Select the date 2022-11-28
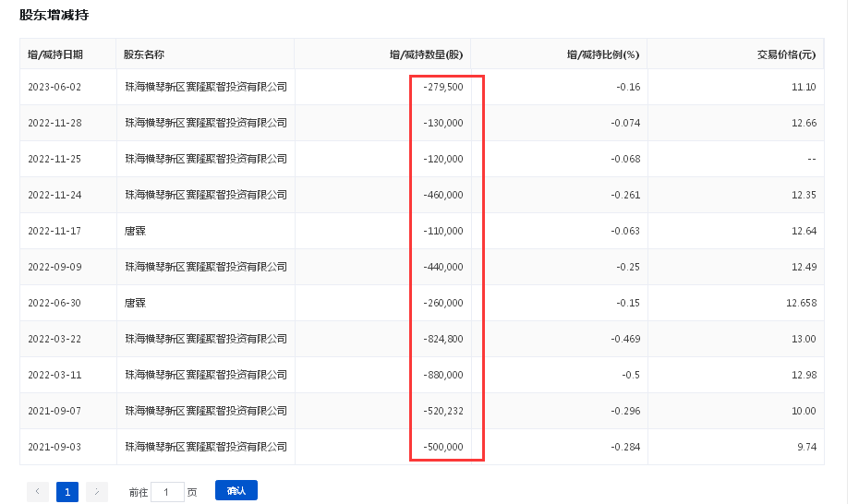The image size is (859, 504). (54, 123)
